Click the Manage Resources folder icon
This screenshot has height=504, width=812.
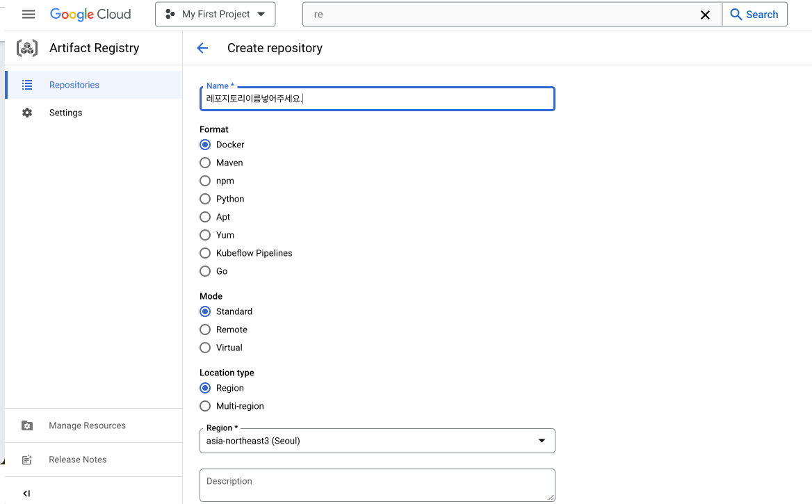[27, 425]
